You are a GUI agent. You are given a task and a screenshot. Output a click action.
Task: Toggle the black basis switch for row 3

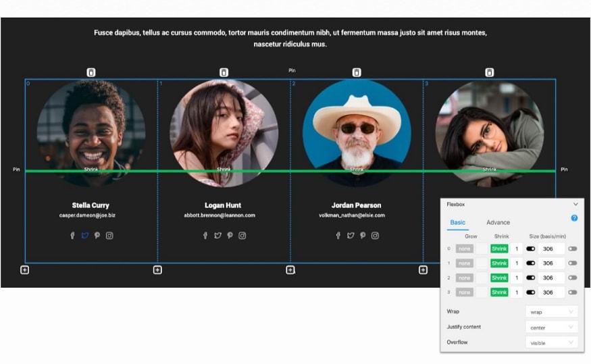tap(531, 292)
